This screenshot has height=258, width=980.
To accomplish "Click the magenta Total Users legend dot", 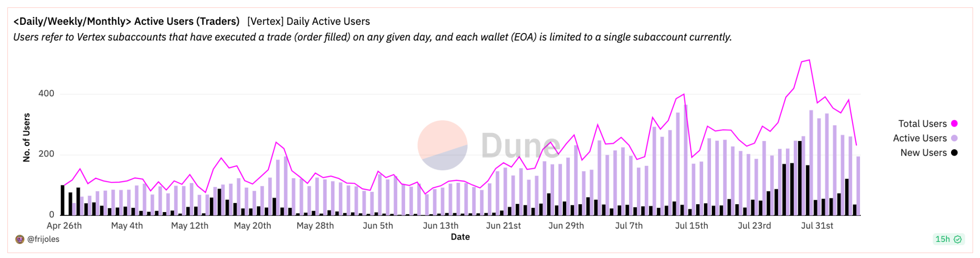I will click(x=954, y=123).
